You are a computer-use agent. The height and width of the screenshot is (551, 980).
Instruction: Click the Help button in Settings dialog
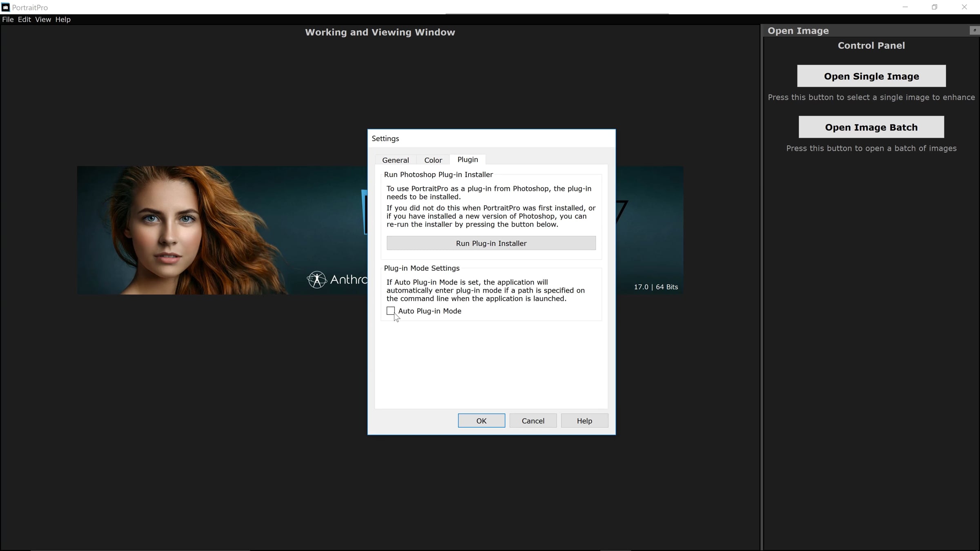584,421
